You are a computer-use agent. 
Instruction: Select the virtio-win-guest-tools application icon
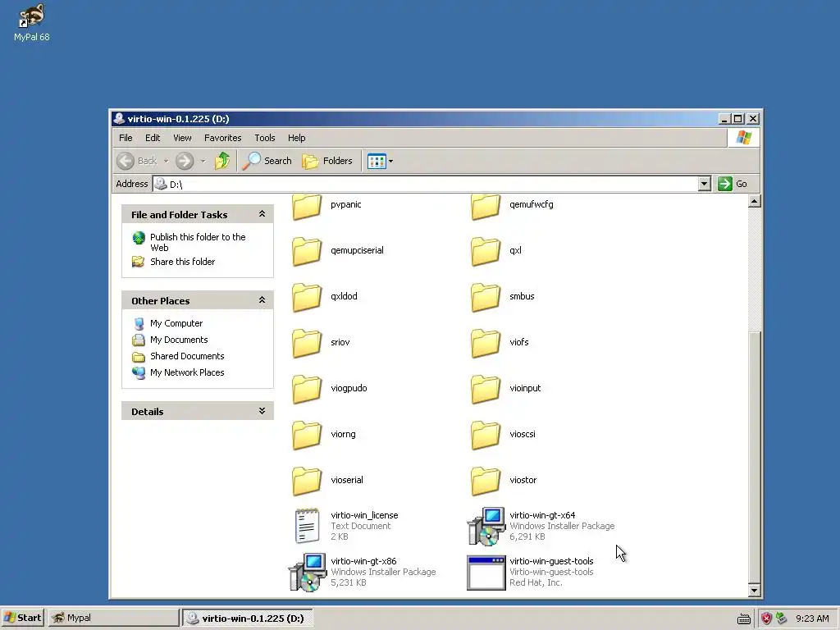486,573
